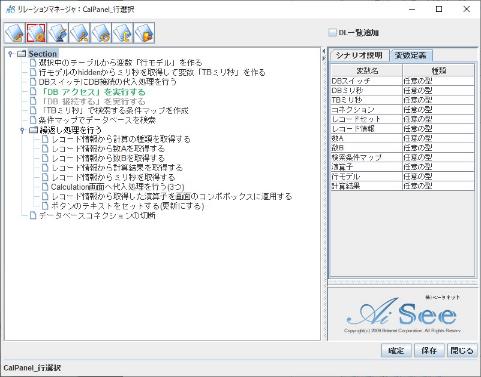
Task: Click the type cell for DBスイッチ
Action: (x=438, y=81)
